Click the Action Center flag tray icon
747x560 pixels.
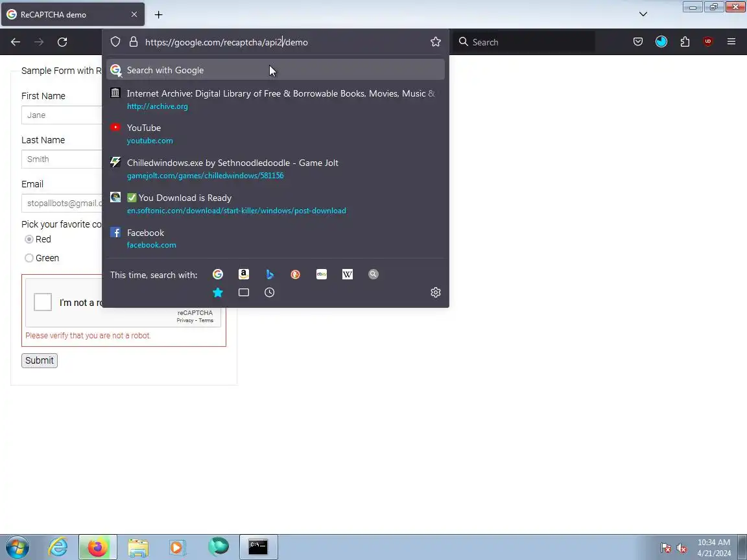pos(666,548)
